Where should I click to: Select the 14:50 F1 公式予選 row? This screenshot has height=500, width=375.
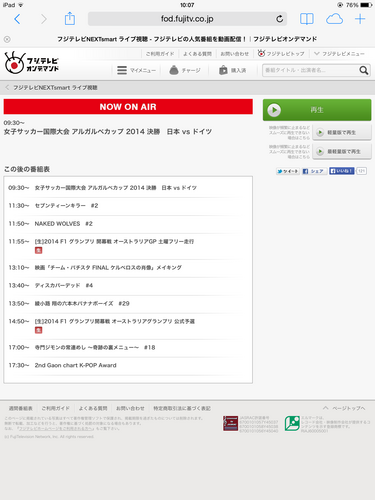128,326
